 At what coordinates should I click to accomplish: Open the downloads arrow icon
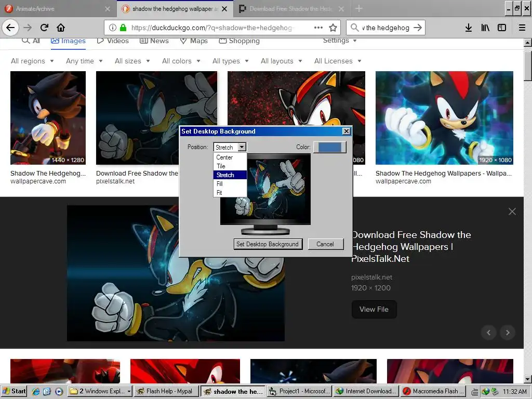(469, 28)
